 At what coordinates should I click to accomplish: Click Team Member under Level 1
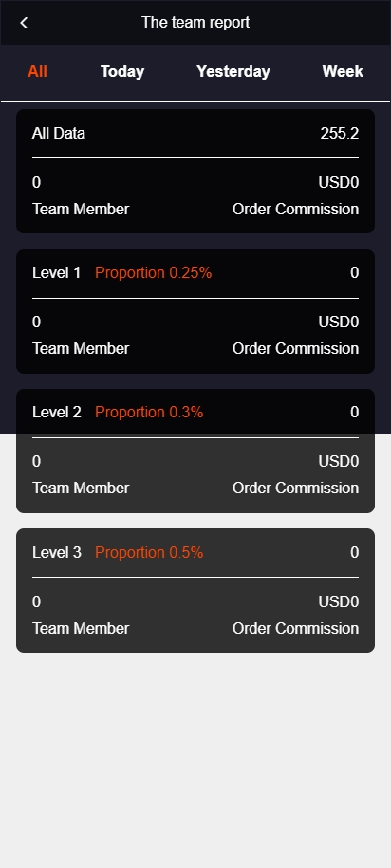pos(81,349)
